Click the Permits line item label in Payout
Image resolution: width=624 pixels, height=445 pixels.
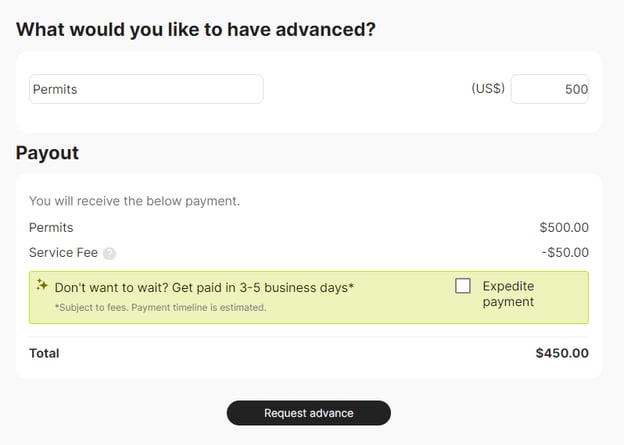click(51, 227)
